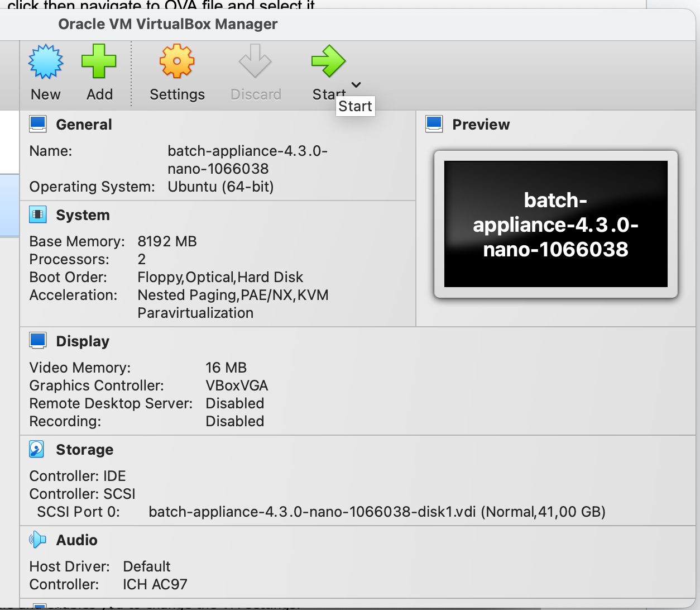Click the Host Driver Default value
The width and height of the screenshot is (700, 610).
[x=147, y=566]
